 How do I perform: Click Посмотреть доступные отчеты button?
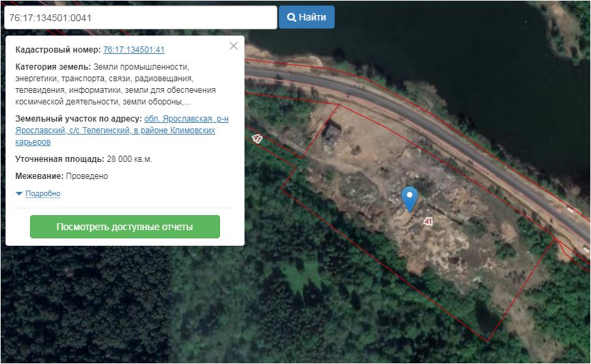coord(125,227)
